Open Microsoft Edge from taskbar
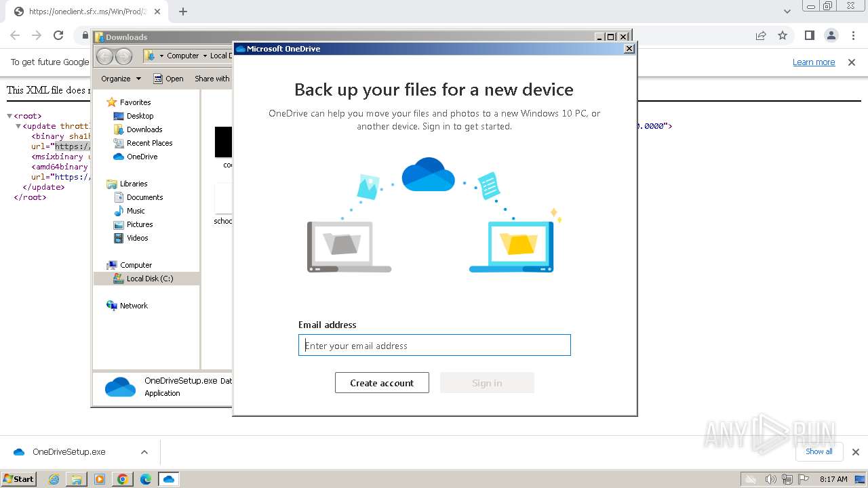 [x=146, y=479]
